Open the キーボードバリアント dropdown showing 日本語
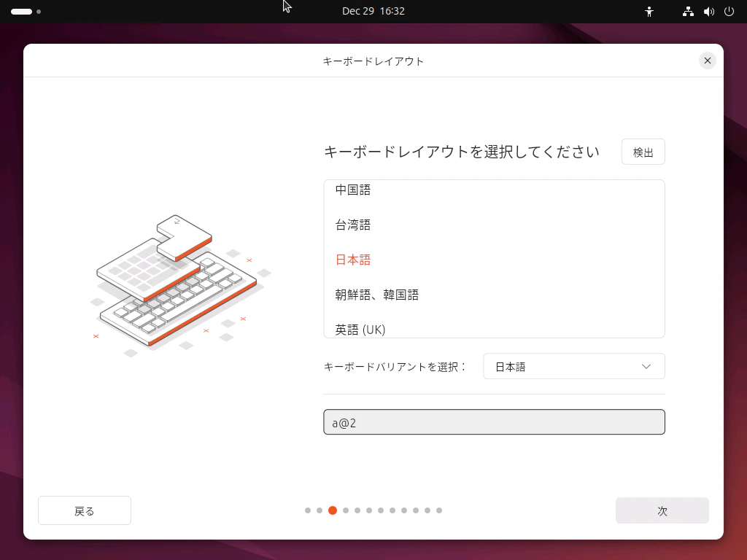Image resolution: width=747 pixels, height=560 pixels. click(x=573, y=366)
